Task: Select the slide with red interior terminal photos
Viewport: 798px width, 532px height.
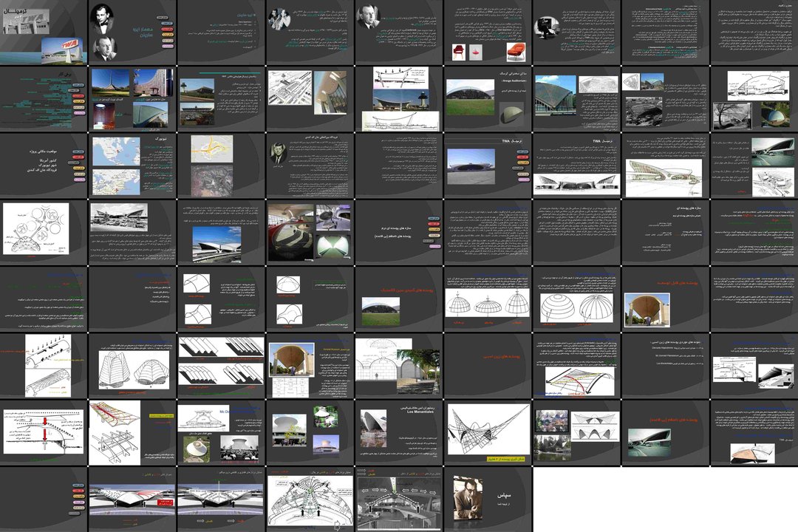Action: [310, 232]
